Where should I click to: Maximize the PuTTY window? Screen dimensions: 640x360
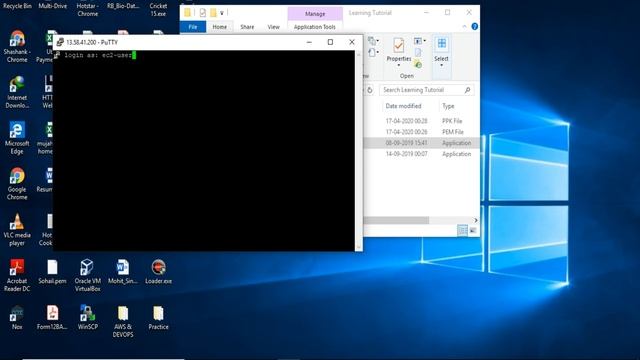330,42
